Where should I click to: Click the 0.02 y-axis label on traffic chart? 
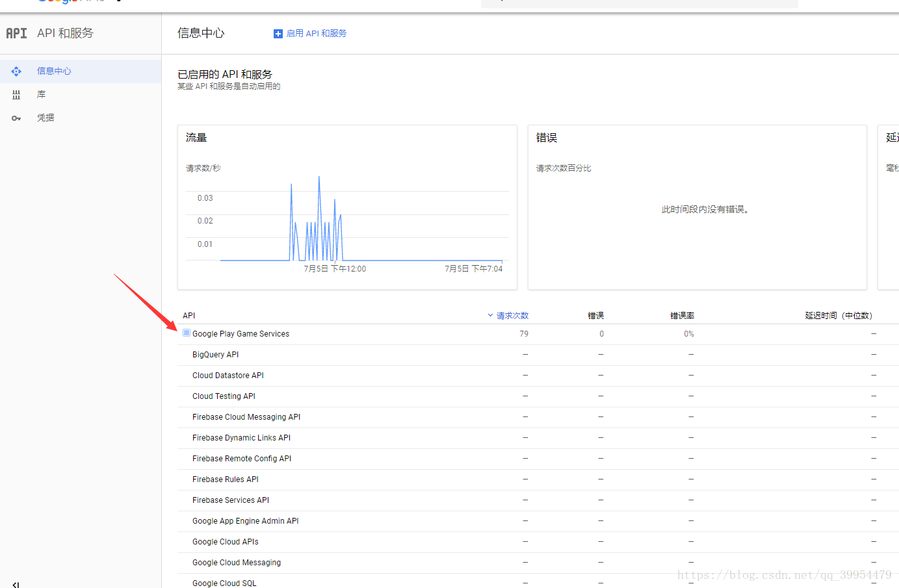[x=205, y=221]
